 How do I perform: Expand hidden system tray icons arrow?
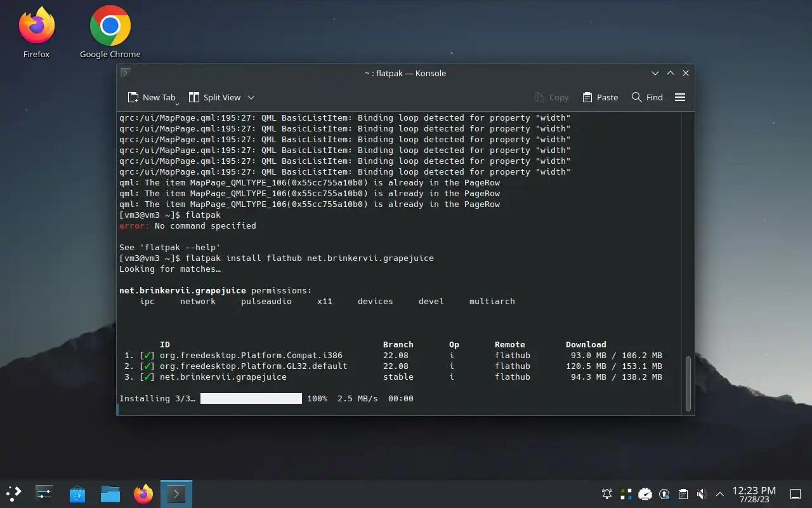tap(720, 493)
